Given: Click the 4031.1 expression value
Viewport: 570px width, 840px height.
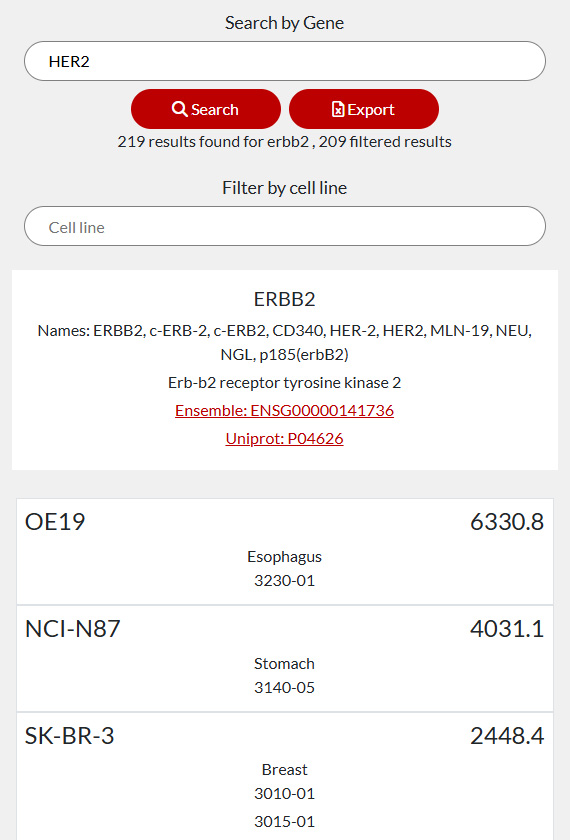Looking at the screenshot, I should (x=507, y=628).
